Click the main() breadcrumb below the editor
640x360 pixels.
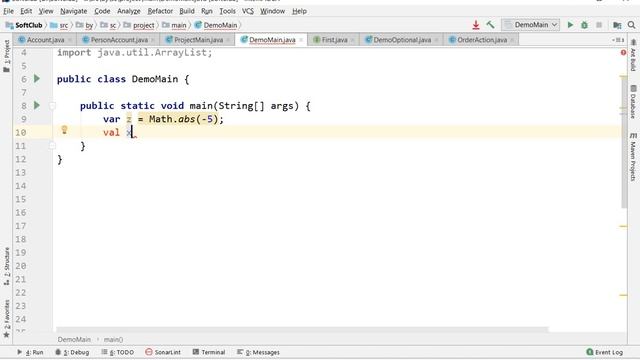click(x=113, y=340)
